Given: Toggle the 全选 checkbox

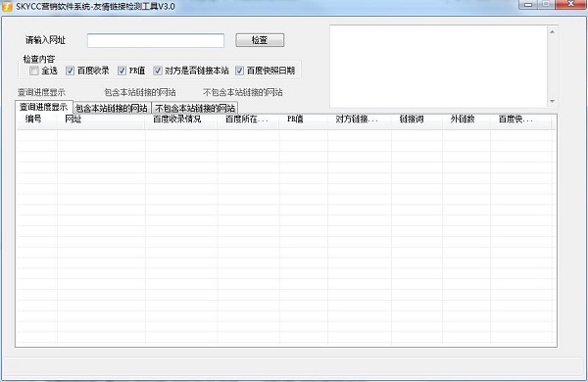Looking at the screenshot, I should coord(34,71).
